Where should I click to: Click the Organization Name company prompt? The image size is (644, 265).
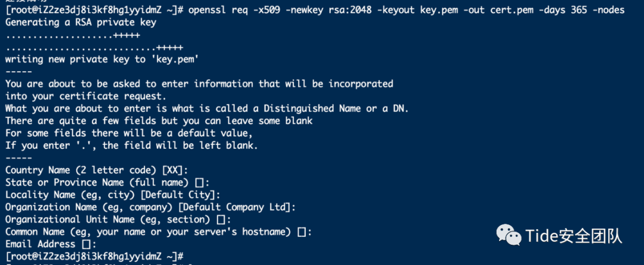tap(150, 207)
